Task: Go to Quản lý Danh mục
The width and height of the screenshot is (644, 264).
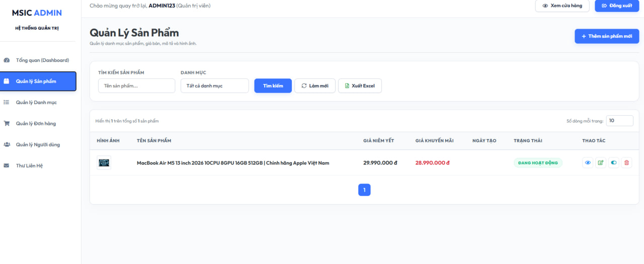Action: [38, 102]
